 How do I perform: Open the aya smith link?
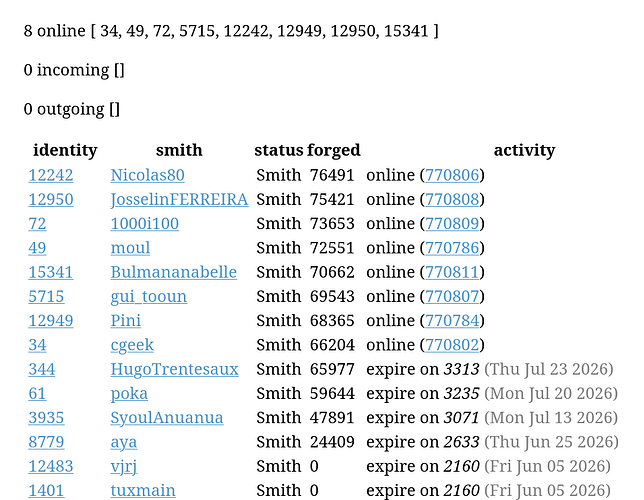124,442
